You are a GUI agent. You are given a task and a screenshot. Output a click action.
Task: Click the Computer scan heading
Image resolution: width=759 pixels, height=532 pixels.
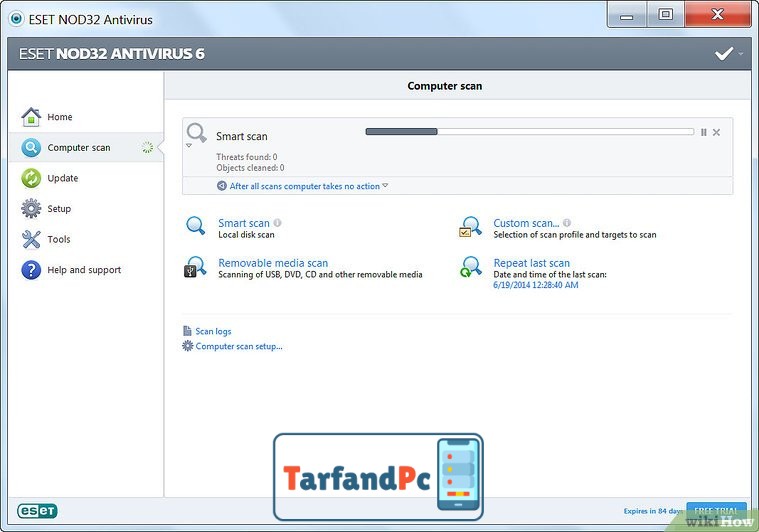point(444,86)
